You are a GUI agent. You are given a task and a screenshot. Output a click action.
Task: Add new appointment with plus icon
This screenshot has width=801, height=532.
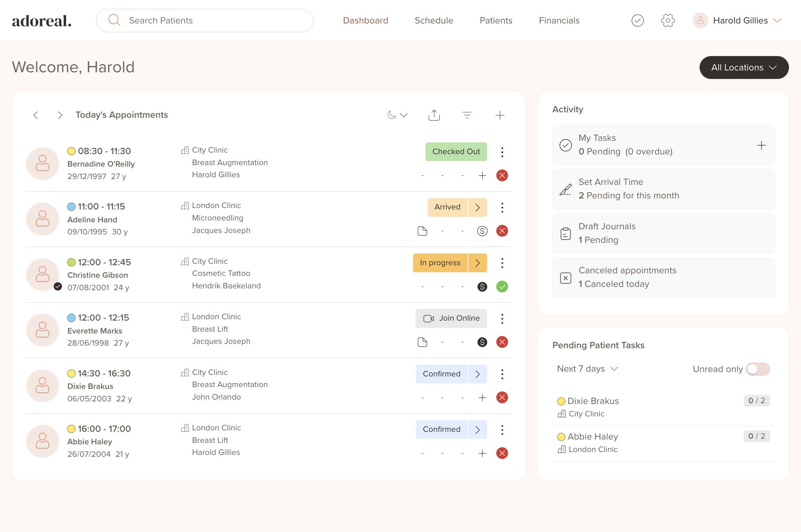(500, 115)
